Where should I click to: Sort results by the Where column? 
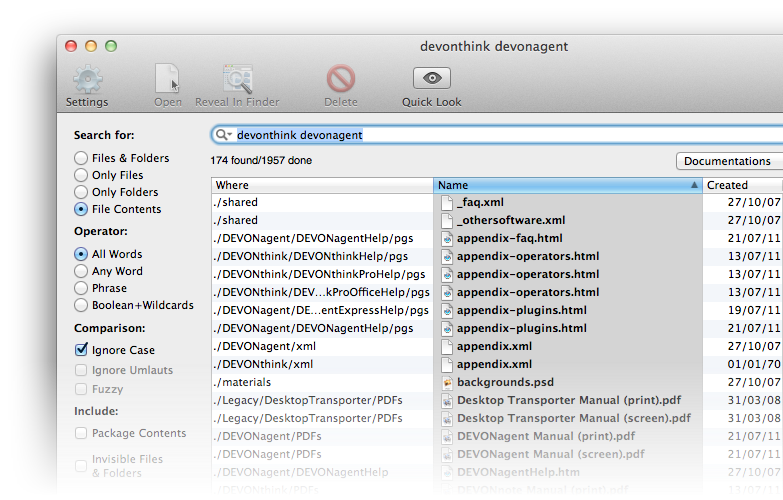point(322,185)
